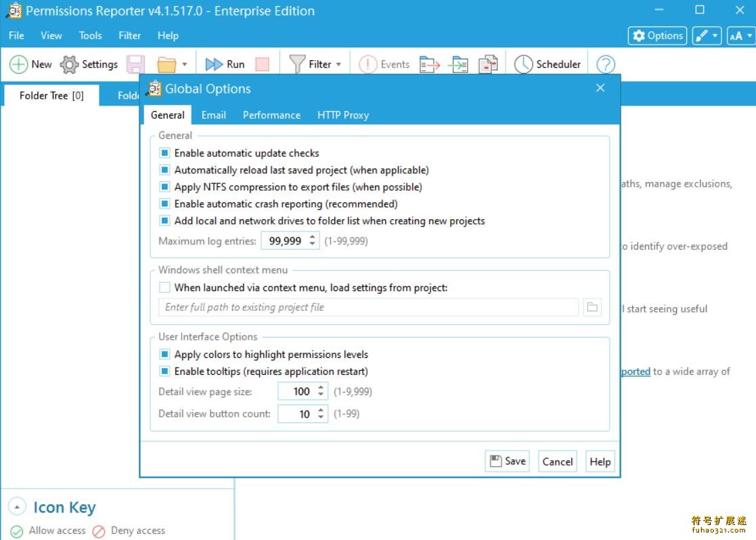This screenshot has height=540, width=756.
Task: Click the Cancel button
Action: tap(558, 462)
